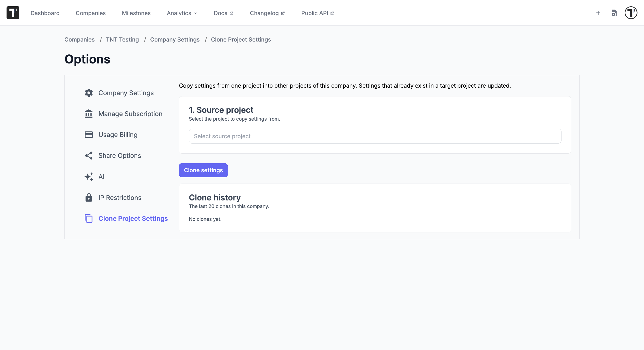Click the 'No clones yet.' text

pyautogui.click(x=205, y=219)
